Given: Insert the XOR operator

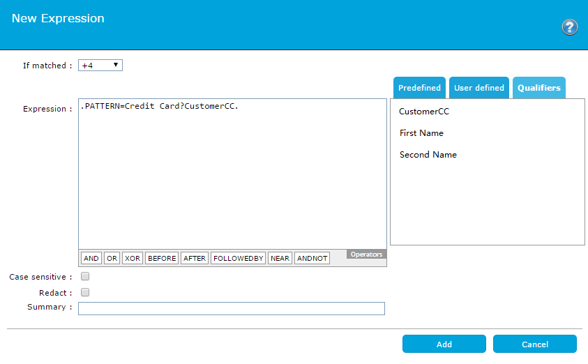Looking at the screenshot, I should tap(133, 258).
